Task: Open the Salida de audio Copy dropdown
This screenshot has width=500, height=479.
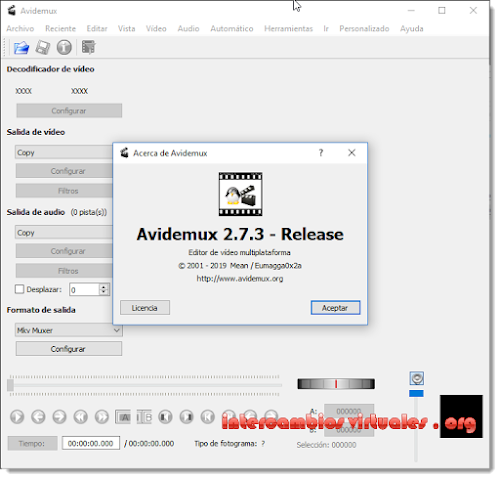Action: (x=64, y=232)
